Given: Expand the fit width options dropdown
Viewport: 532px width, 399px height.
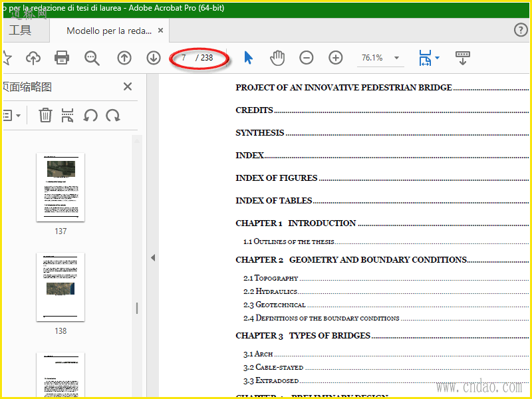Looking at the screenshot, I should pos(438,58).
